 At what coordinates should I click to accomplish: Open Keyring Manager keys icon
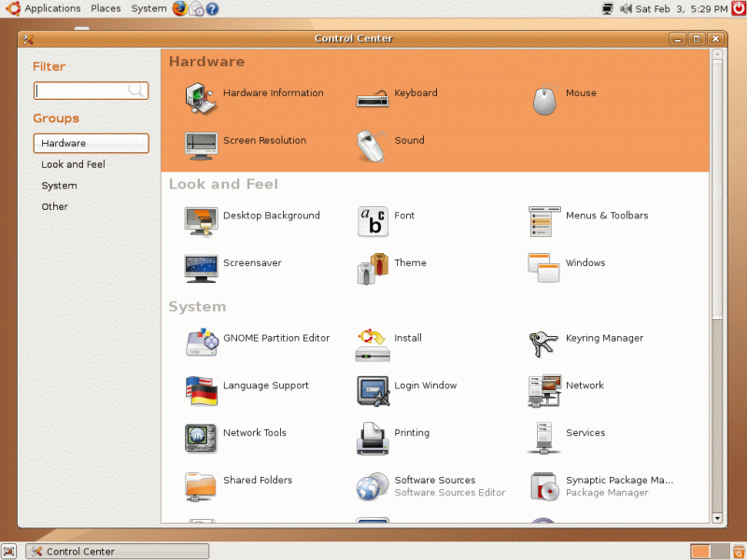point(543,343)
